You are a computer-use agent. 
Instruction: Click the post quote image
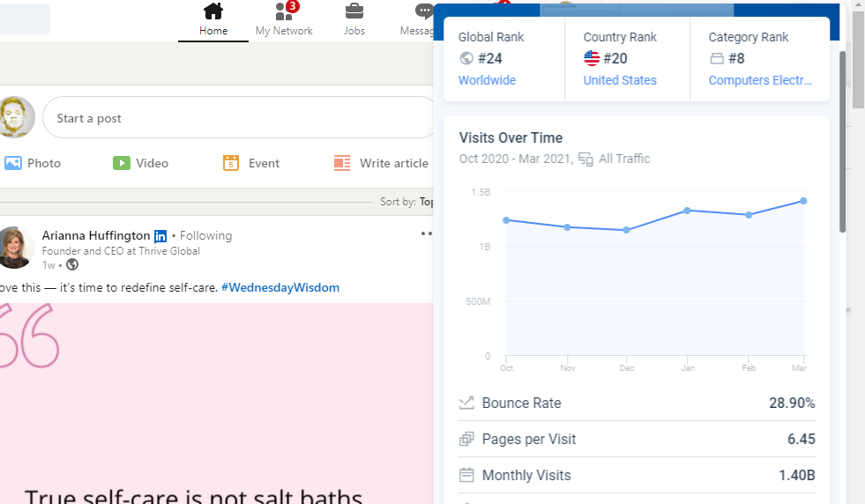pos(217,403)
